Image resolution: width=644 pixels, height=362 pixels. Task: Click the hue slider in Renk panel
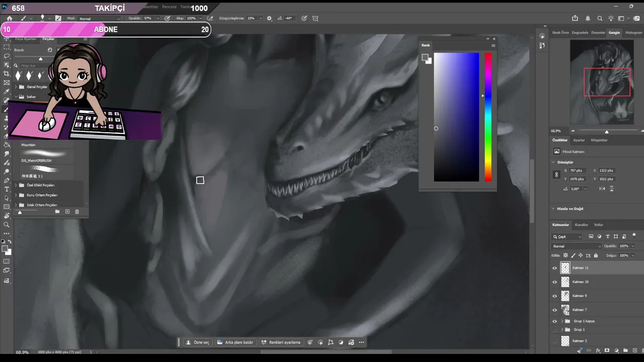[488, 117]
